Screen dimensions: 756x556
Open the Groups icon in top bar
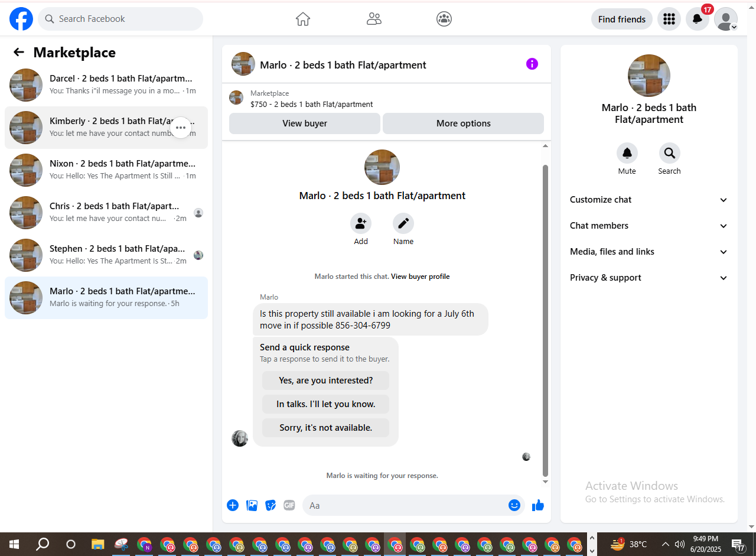(x=444, y=19)
